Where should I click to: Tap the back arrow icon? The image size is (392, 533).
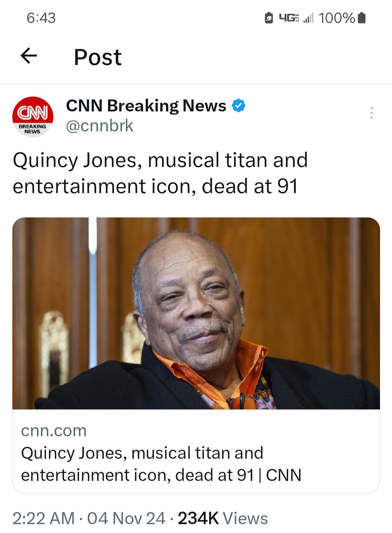(x=29, y=56)
